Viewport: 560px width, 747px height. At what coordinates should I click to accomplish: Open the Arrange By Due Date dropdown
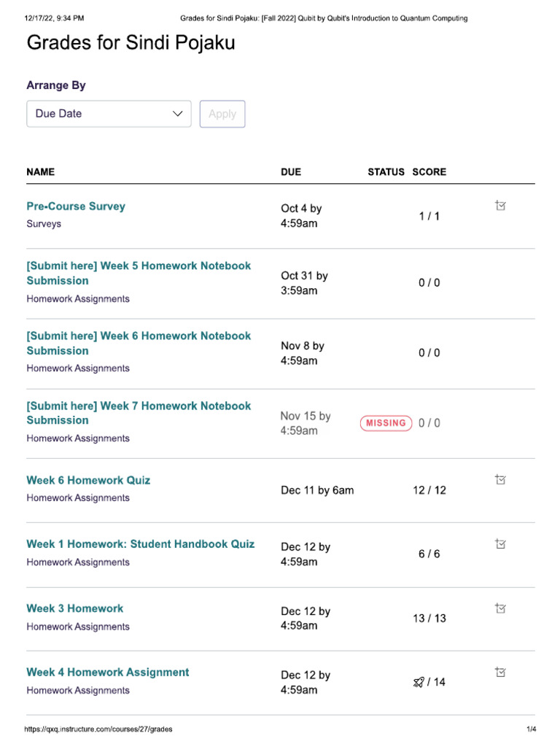coord(109,114)
